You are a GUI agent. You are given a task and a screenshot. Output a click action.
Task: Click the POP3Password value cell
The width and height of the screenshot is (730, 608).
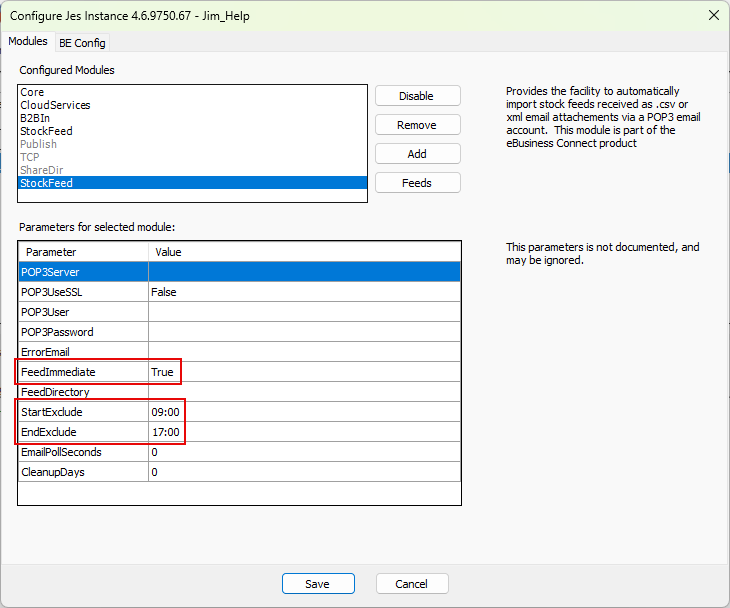pos(304,332)
